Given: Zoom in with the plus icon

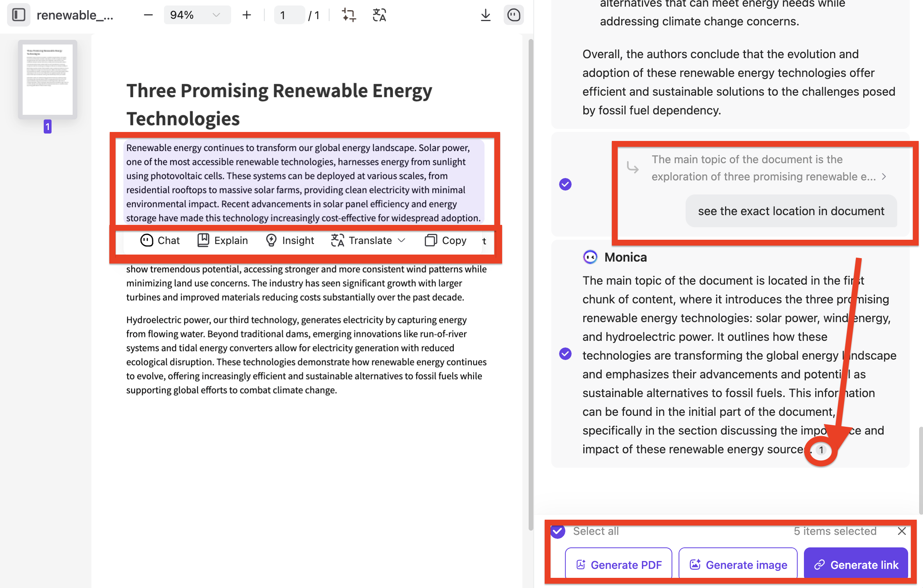Looking at the screenshot, I should click(246, 15).
